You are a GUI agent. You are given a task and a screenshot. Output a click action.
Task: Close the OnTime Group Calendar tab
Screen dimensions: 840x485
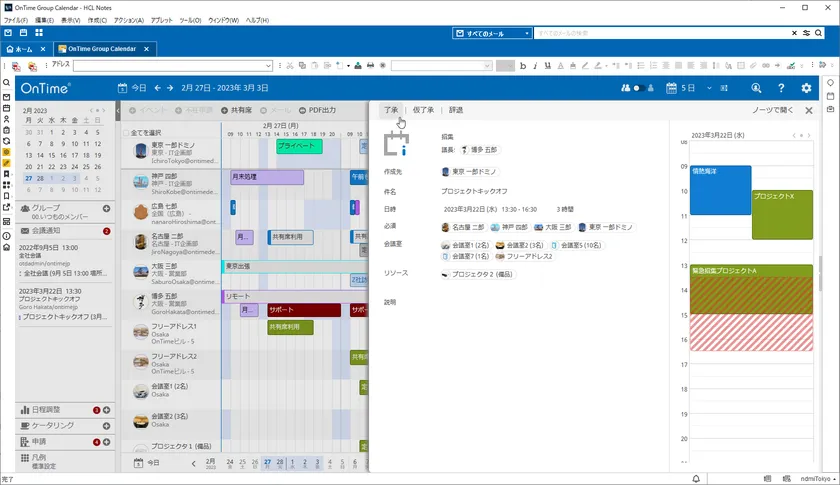(146, 49)
